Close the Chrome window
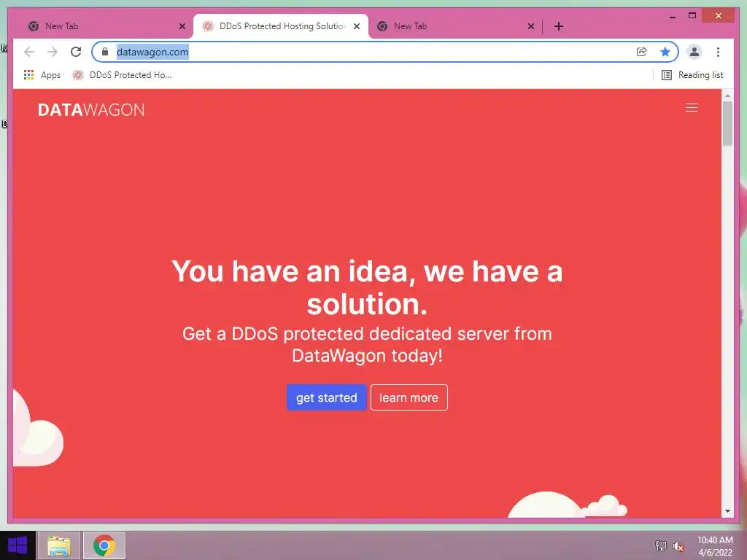The height and width of the screenshot is (560, 747). pos(719,16)
